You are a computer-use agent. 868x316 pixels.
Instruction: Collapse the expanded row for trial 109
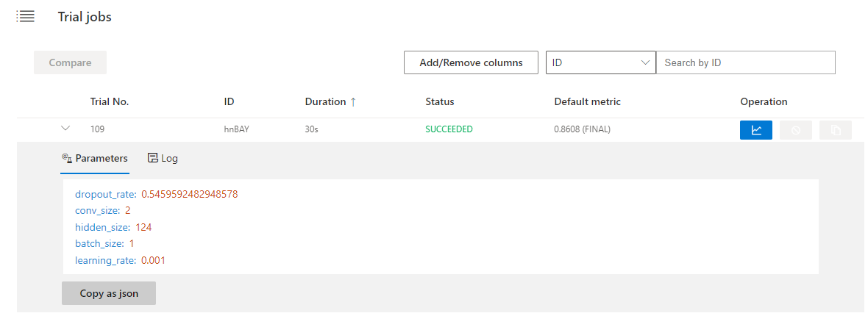point(65,129)
